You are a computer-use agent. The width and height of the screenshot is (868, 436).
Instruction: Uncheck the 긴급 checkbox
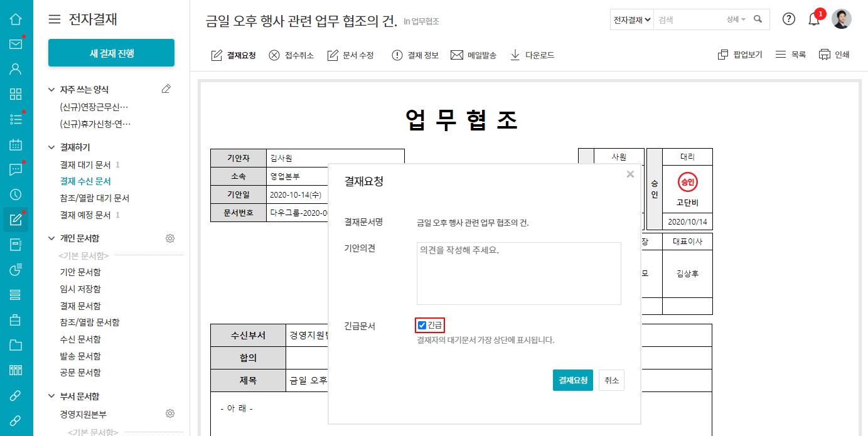pos(422,325)
